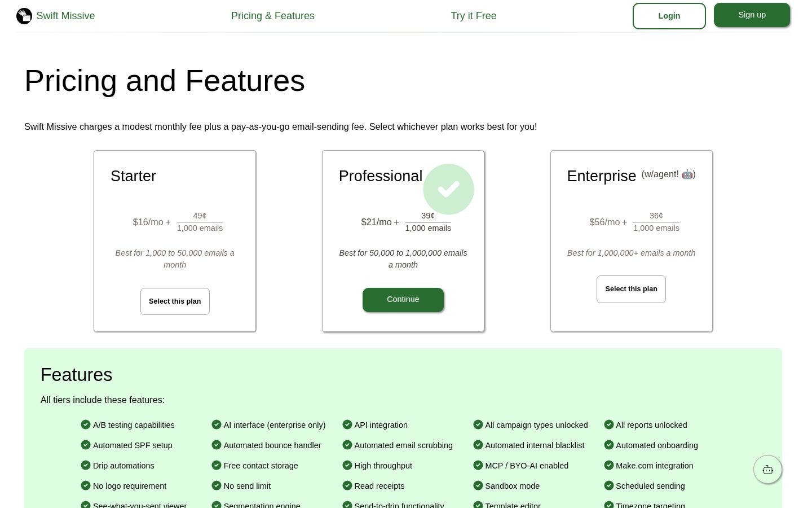The height and width of the screenshot is (508, 812).
Task: Click check icon beside Automated email scrubbing
Action: click(347, 445)
